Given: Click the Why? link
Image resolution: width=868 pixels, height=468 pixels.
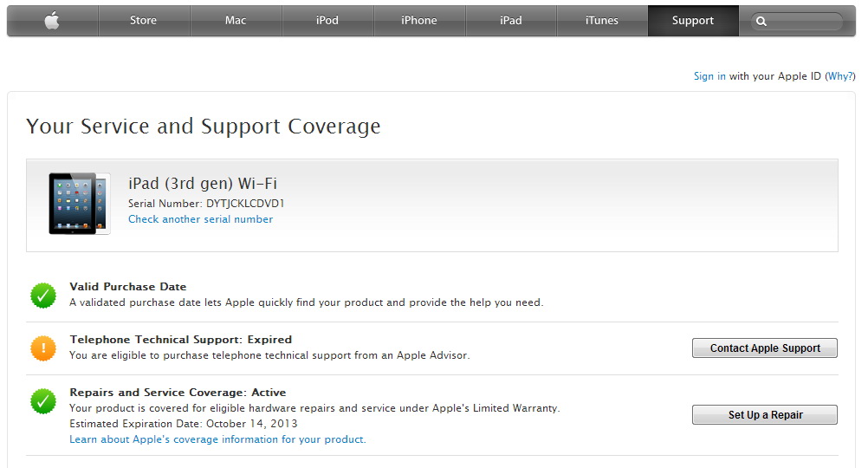Looking at the screenshot, I should click(839, 76).
